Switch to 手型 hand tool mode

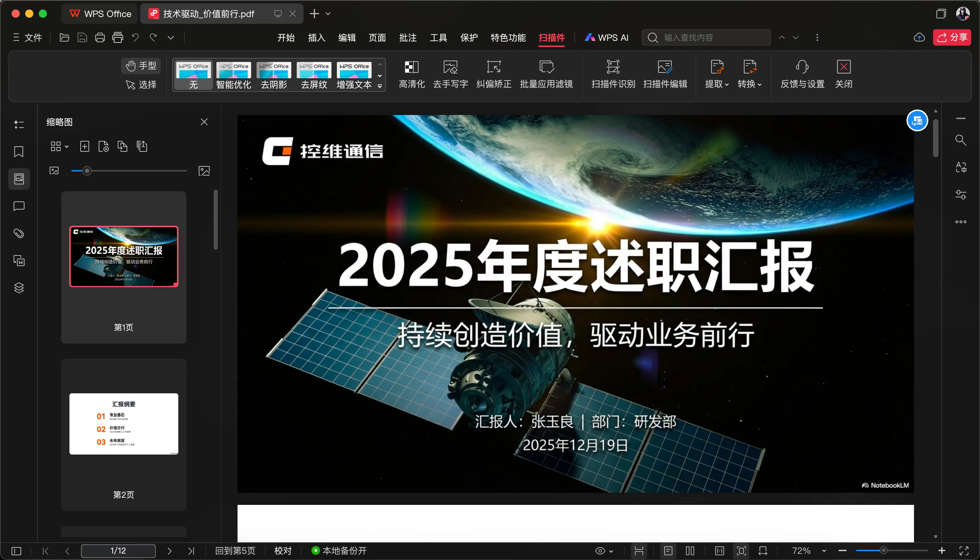coord(141,66)
